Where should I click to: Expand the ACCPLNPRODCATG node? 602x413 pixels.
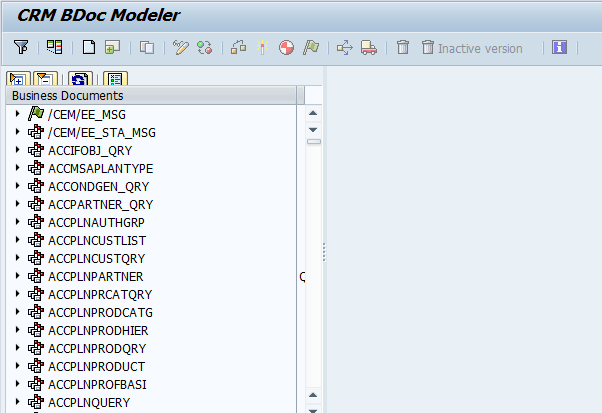[17, 312]
